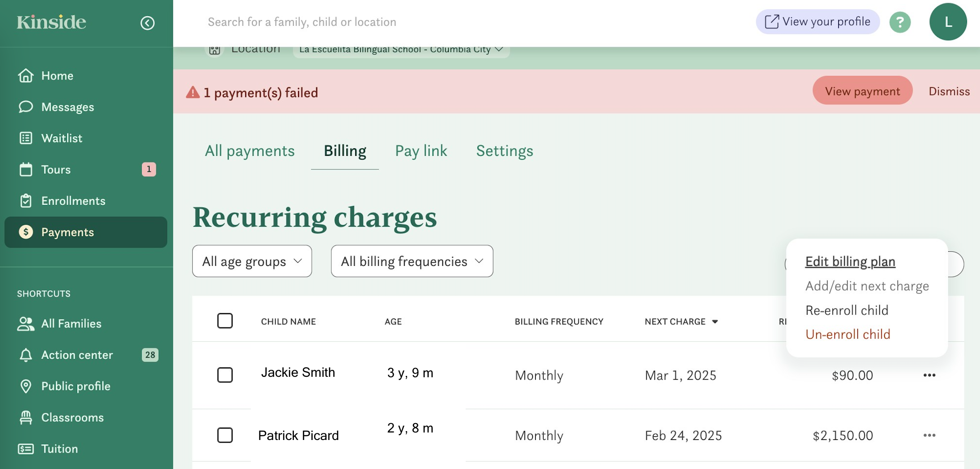
Task: Open the All billing frequencies dropdown
Action: [x=412, y=261]
